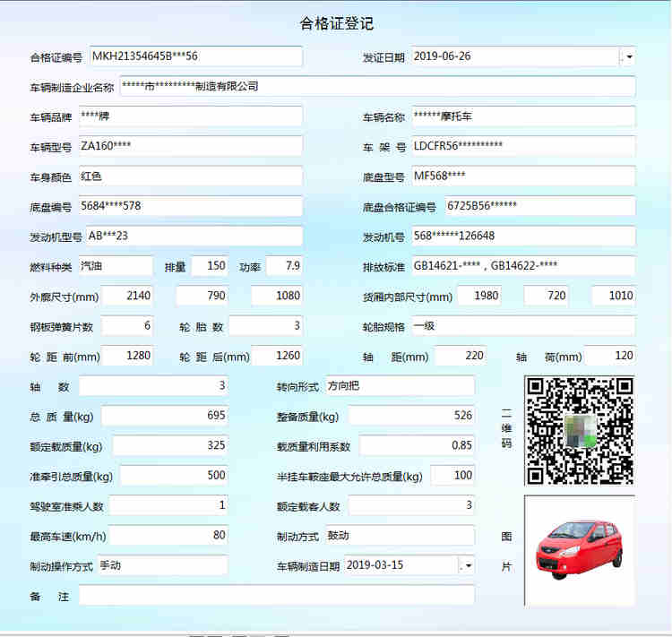Select the 车身颜色 field showing 红色
The image size is (672, 637).
[190, 176]
